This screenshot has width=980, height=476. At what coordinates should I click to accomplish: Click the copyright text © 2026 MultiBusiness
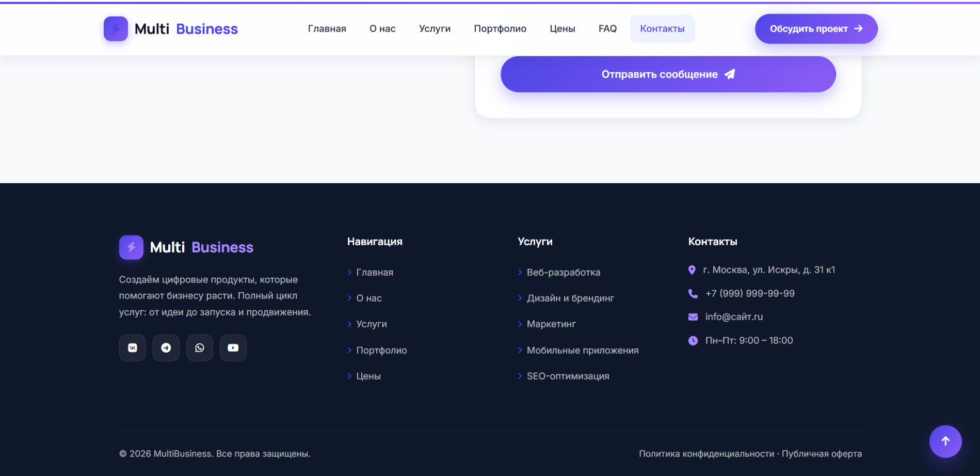pos(215,454)
